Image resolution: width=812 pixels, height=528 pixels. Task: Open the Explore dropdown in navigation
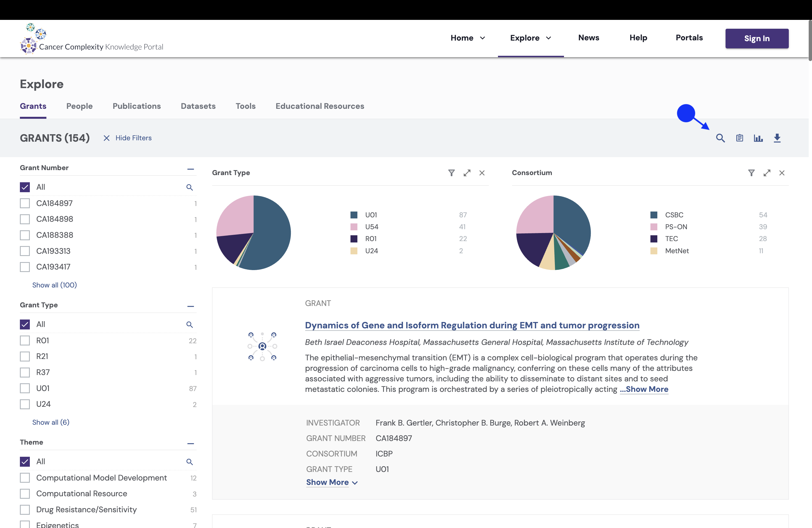tap(531, 38)
